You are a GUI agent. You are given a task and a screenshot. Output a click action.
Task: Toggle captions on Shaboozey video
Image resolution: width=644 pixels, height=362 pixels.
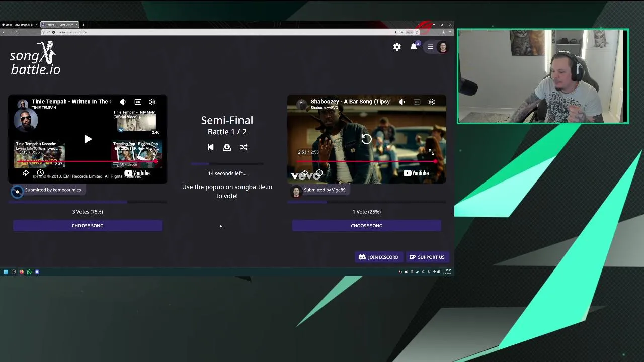(417, 102)
